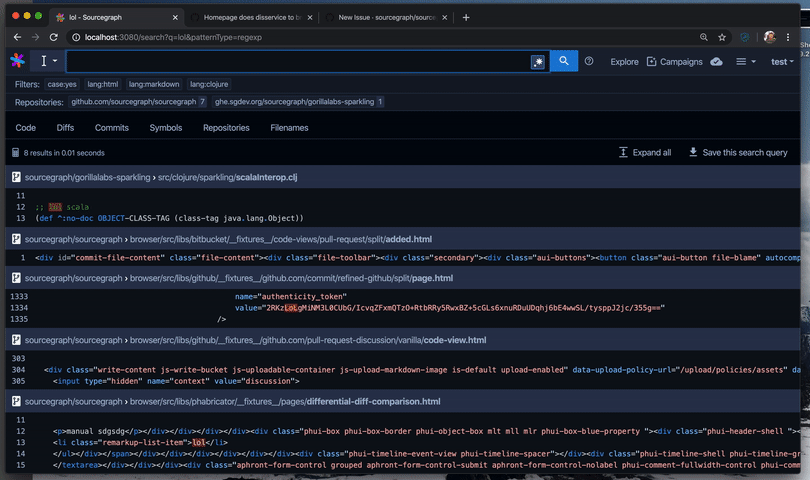
Task: Open the Sourcegraph logo home link
Action: tap(18, 60)
